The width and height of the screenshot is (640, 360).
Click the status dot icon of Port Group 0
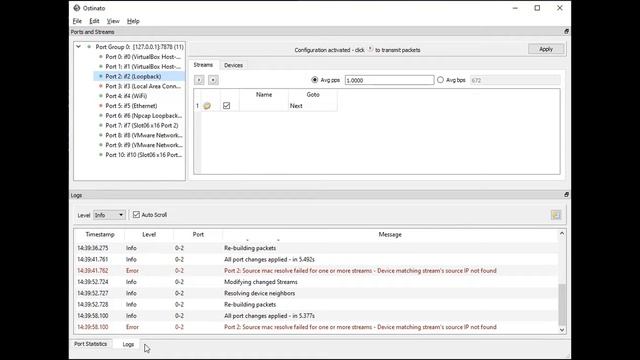(89, 47)
